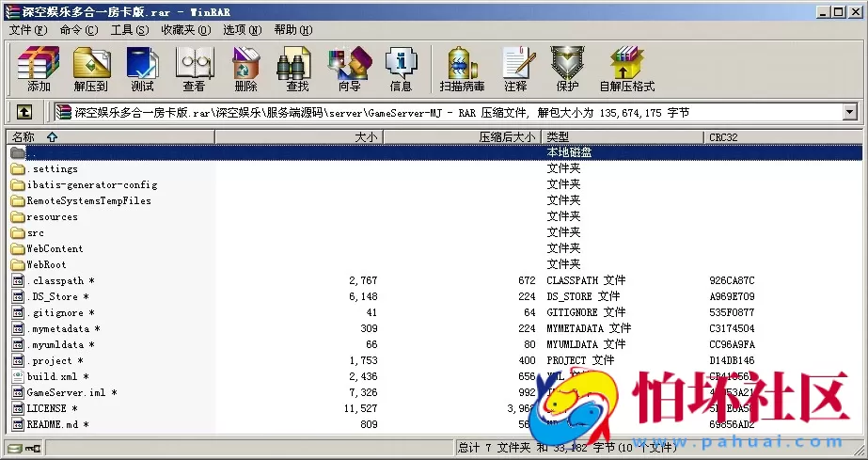The image size is (868, 460).
Task: Click the GITIGNORE 文件 type cell
Action: pos(586,312)
